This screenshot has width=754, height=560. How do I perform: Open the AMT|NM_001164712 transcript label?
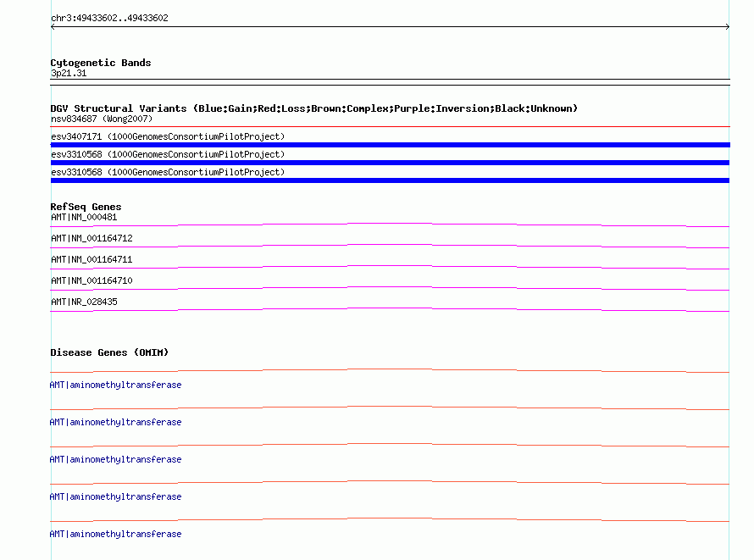tap(91, 238)
